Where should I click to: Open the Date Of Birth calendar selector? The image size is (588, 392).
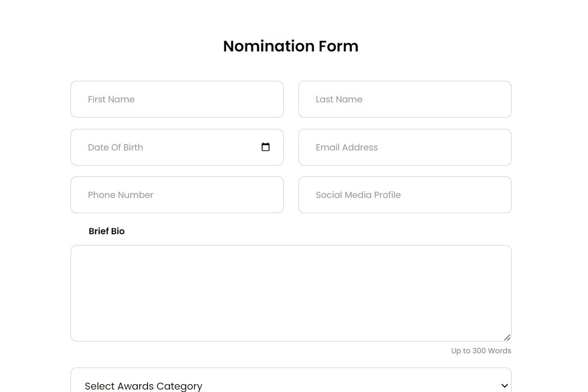[x=265, y=147]
